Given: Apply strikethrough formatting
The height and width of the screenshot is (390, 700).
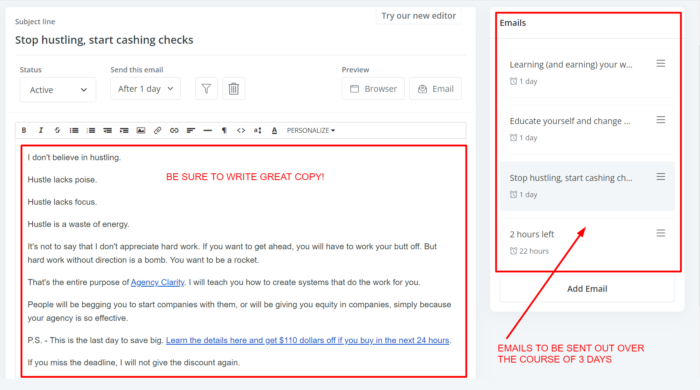Looking at the screenshot, I should (x=57, y=130).
